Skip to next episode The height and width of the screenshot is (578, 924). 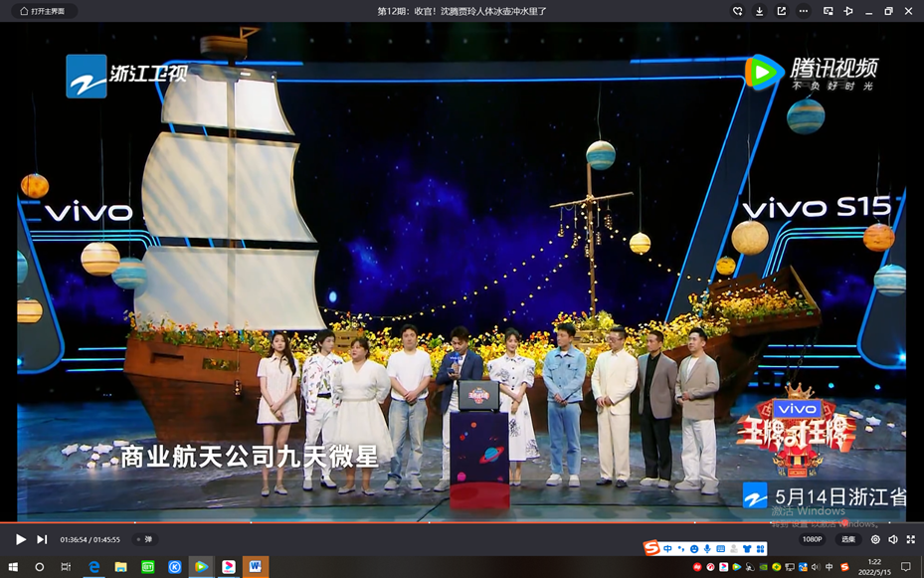tap(42, 539)
